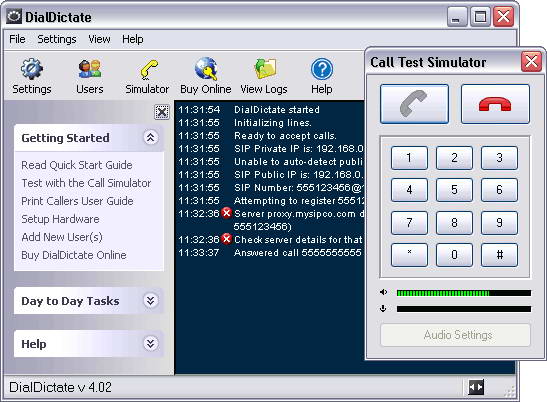Dial keypad digit 7
The width and height of the screenshot is (547, 402).
point(409,223)
